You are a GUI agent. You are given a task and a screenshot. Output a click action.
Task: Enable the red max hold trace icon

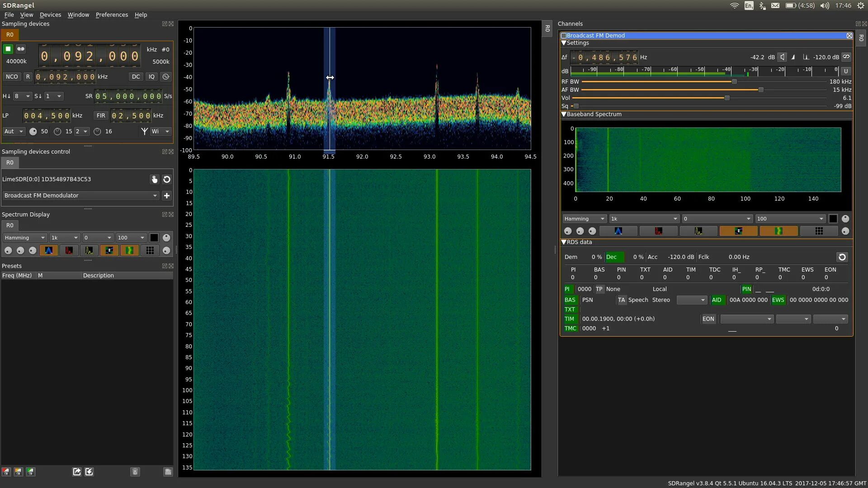click(x=69, y=250)
